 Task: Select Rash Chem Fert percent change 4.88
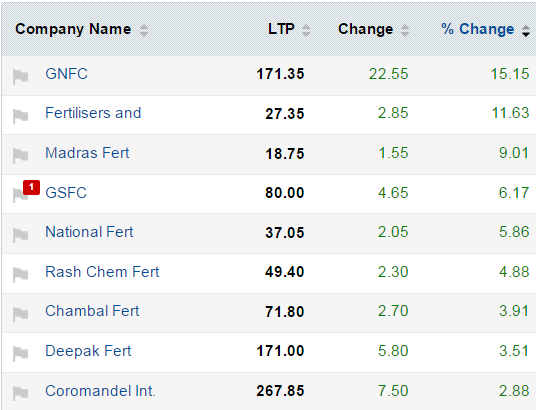514,272
